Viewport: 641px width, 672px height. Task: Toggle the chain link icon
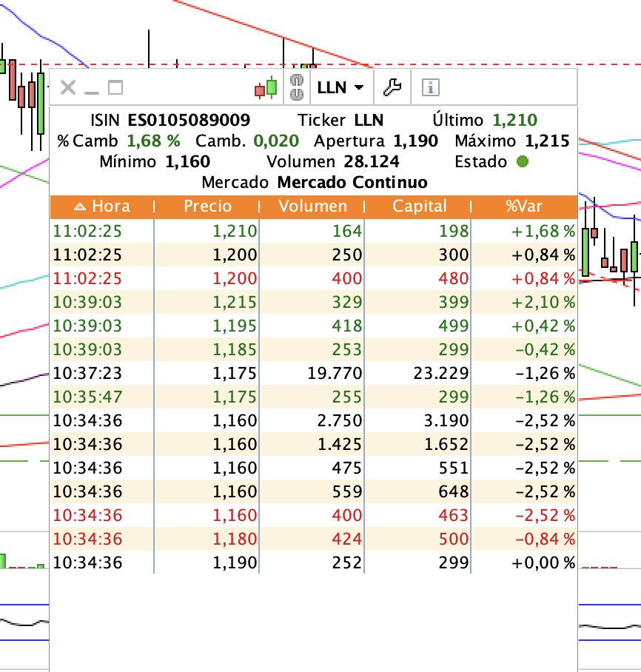coord(297,87)
